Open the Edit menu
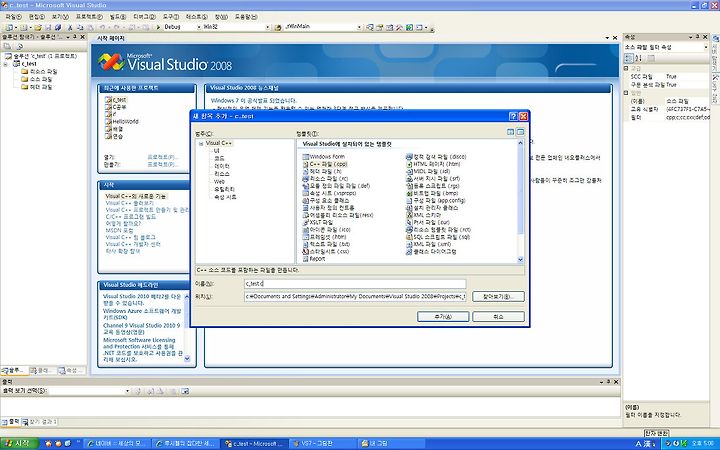 click(x=37, y=17)
